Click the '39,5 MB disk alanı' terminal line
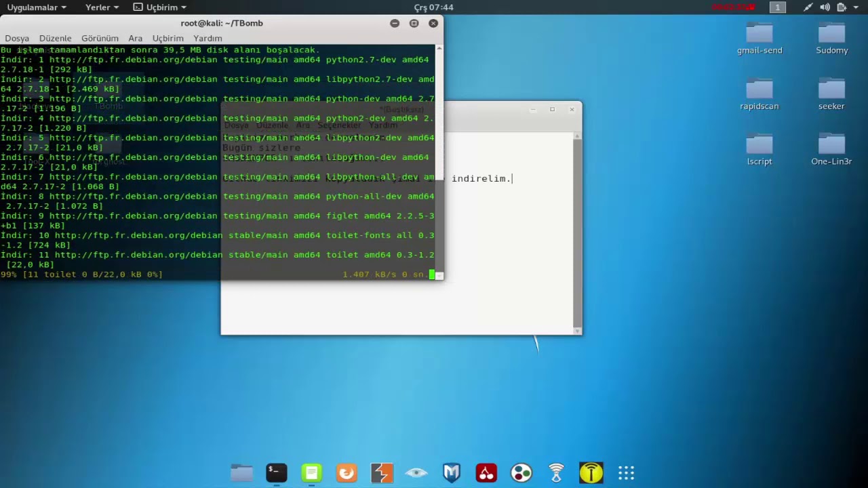868x488 pixels. pyautogui.click(x=160, y=49)
